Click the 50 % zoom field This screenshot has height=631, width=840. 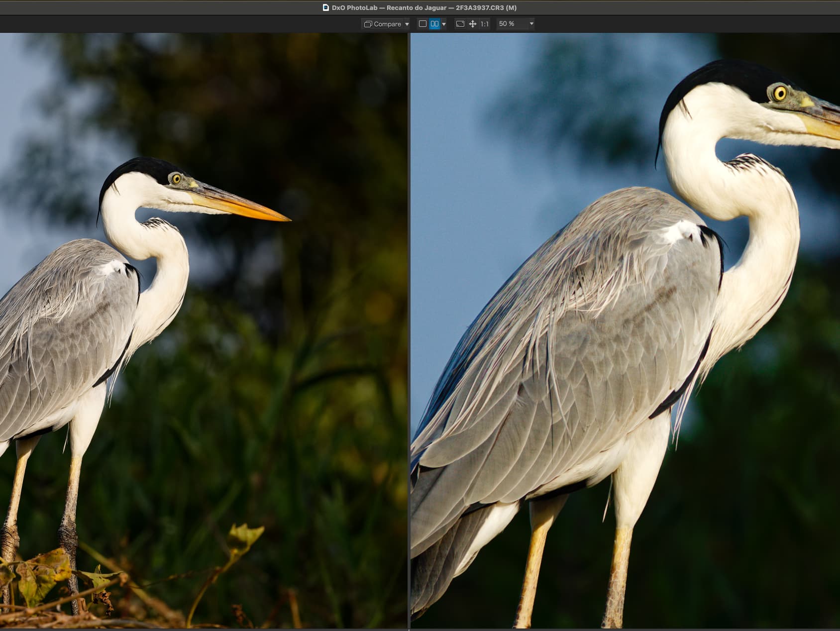(512, 24)
